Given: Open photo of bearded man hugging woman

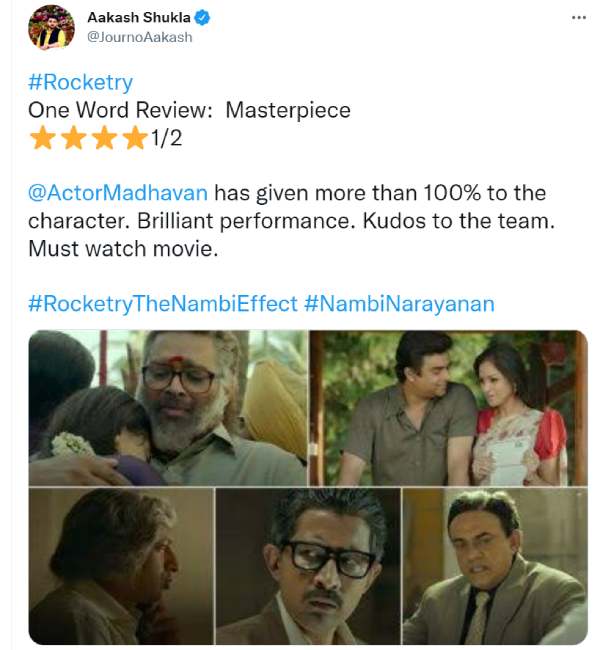Looking at the screenshot, I should point(168,408).
